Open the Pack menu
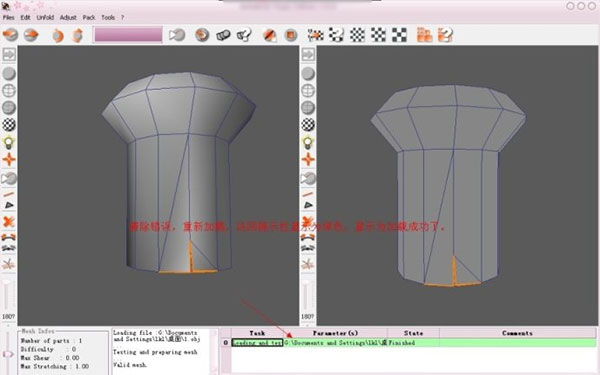This screenshot has width=600, height=375. click(x=89, y=18)
